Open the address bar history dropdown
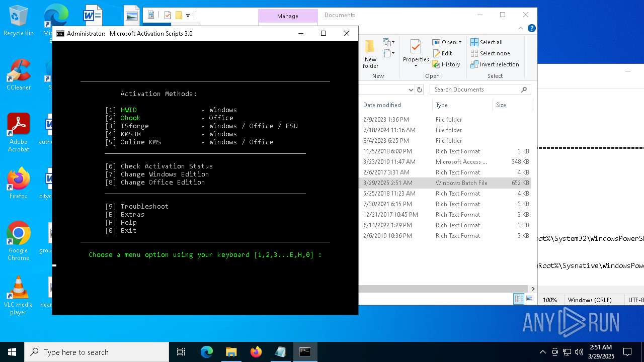This screenshot has height=362, width=644. click(x=411, y=89)
